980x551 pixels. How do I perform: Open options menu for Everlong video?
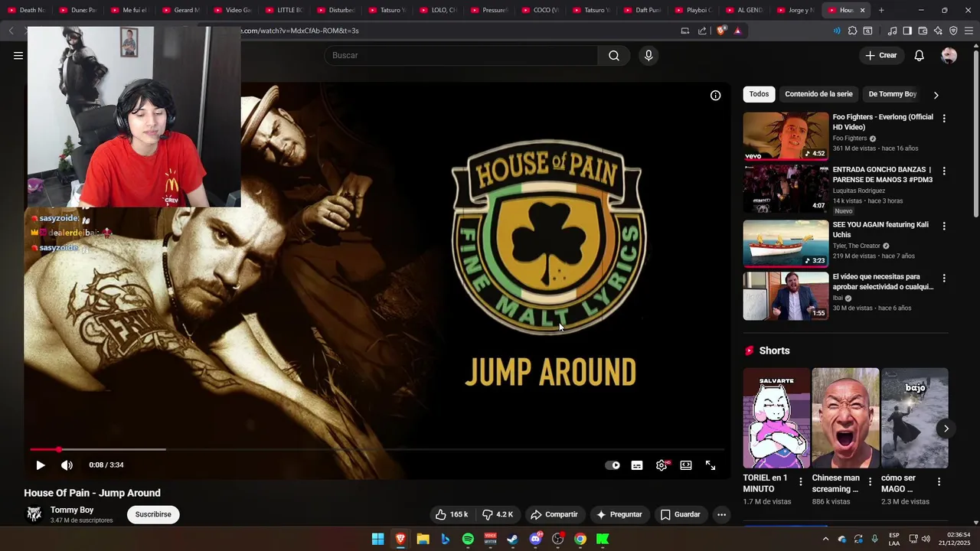944,119
